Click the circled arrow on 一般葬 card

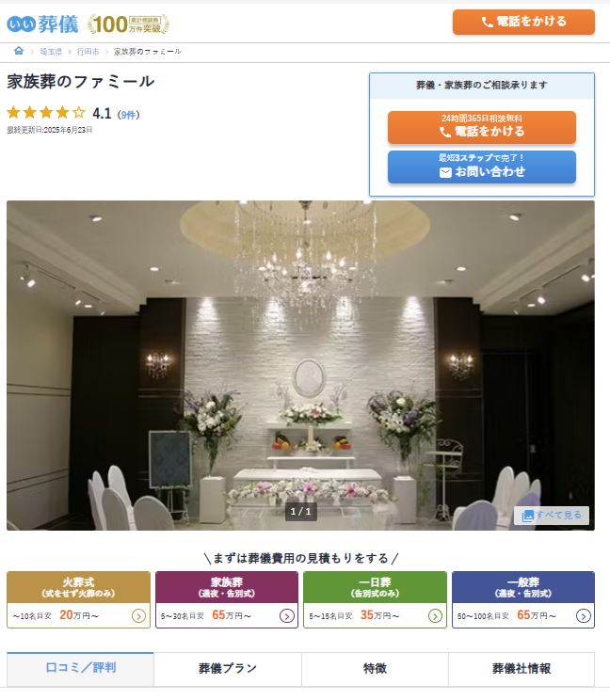(584, 616)
